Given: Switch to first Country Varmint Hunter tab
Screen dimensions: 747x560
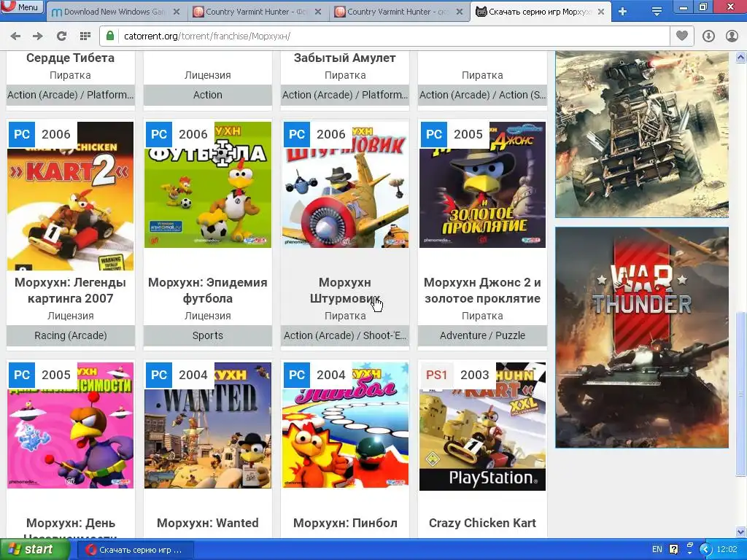Looking at the screenshot, I should (x=256, y=12).
